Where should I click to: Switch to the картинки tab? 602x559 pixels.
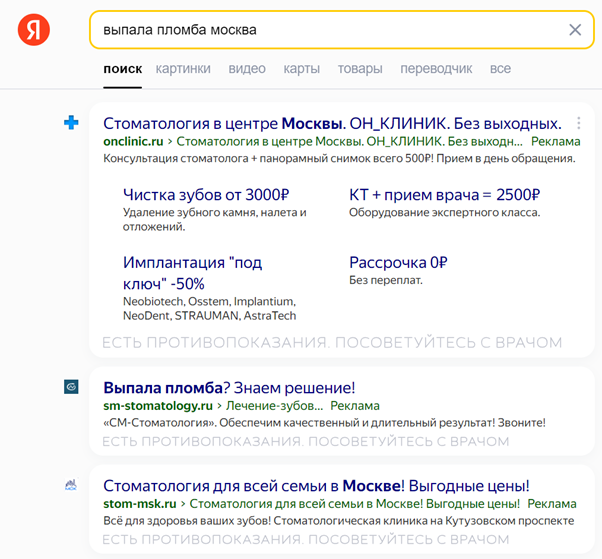[x=183, y=69]
